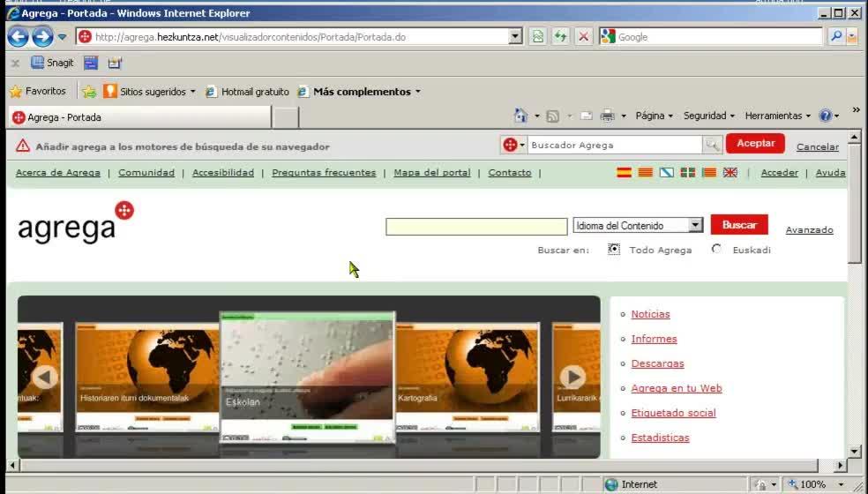
Task: Select the Agrega - Portada tab
Action: (x=140, y=117)
